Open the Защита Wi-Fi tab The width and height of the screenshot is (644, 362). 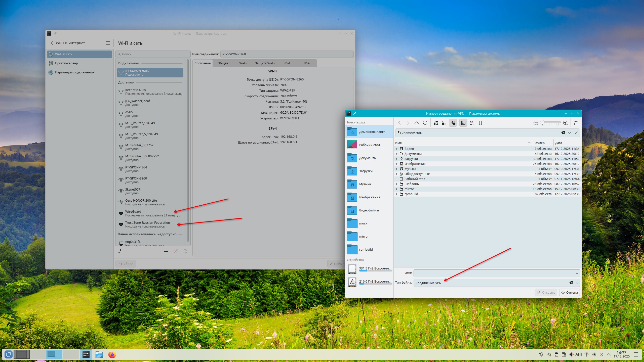tap(265, 63)
